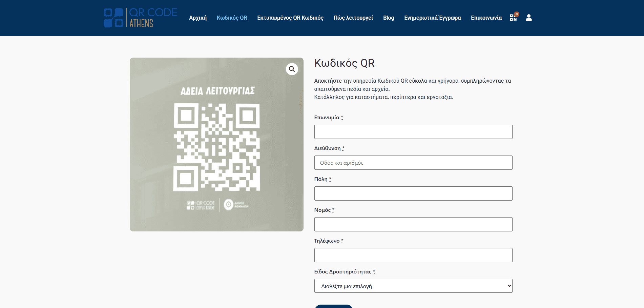Click the QR Code Athens logo

(140, 18)
